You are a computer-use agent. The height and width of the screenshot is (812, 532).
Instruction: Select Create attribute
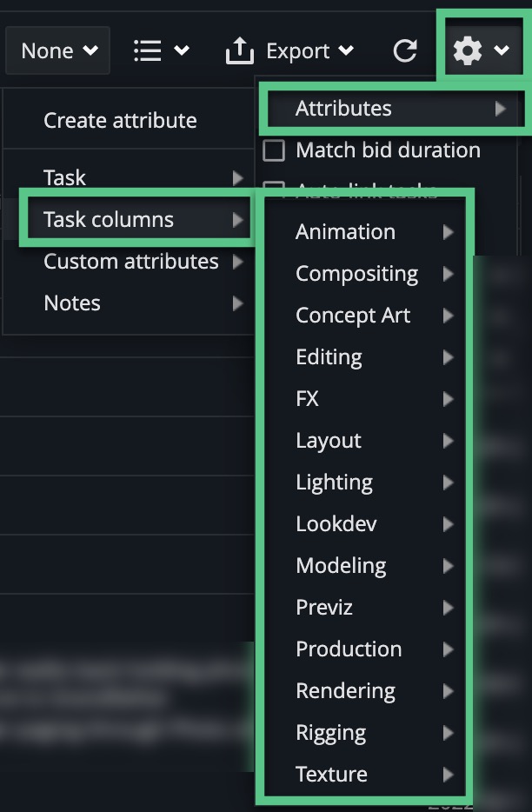click(x=119, y=120)
